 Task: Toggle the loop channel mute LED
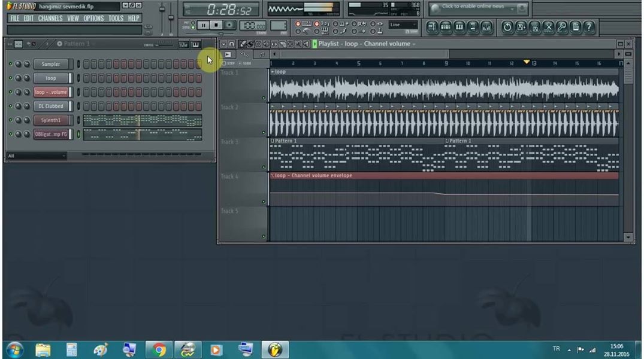[10, 78]
